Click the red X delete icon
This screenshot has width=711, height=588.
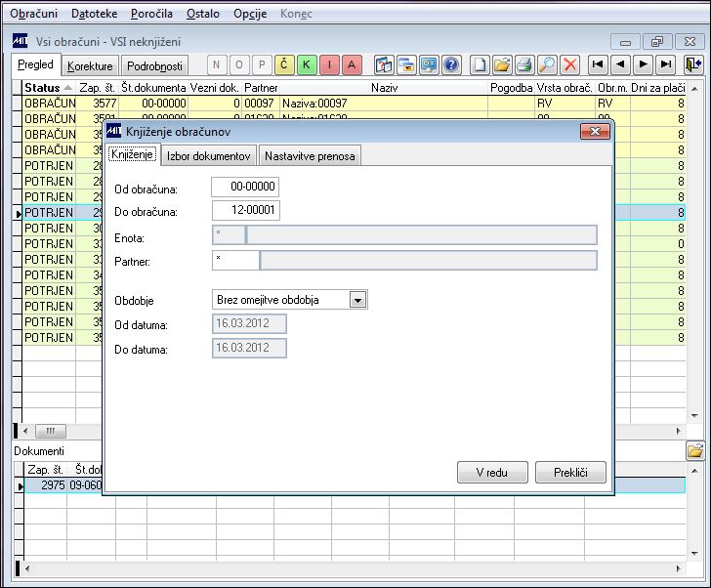pos(570,64)
